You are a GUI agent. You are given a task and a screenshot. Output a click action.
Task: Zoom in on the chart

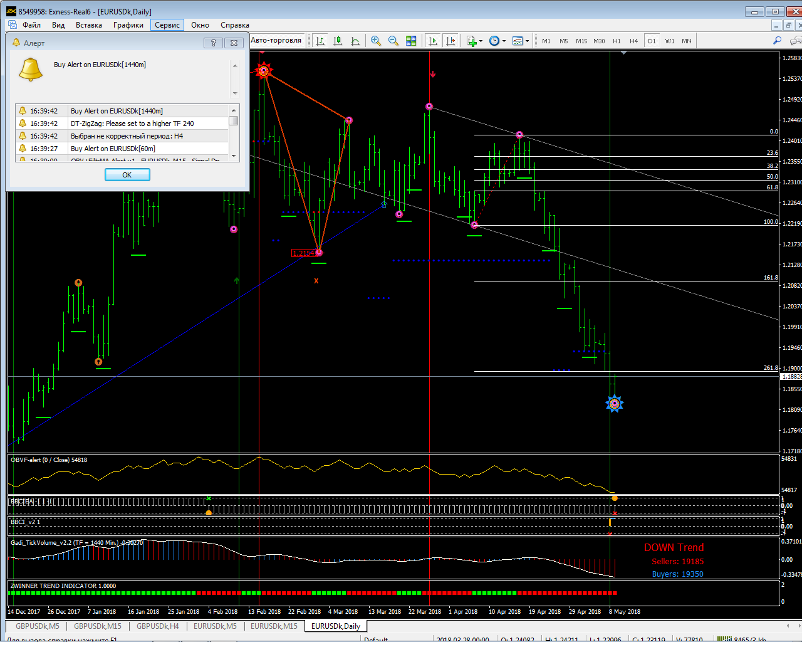[x=376, y=41]
